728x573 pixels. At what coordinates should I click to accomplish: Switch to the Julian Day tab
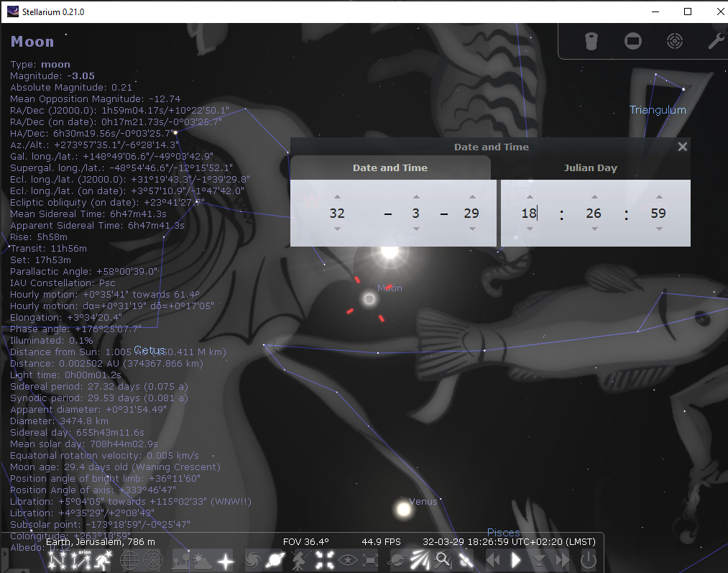click(x=590, y=168)
